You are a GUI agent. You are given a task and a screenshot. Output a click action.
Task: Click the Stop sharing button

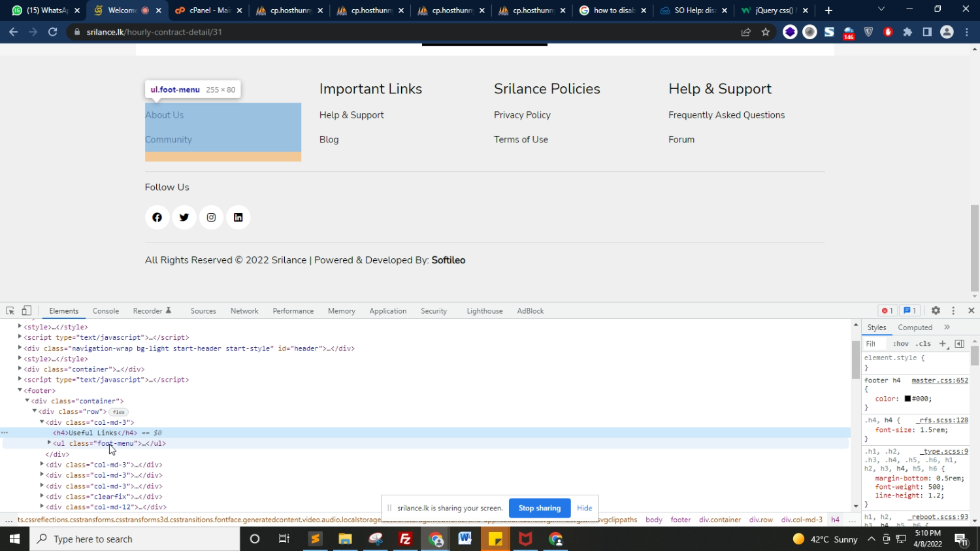[539, 508]
